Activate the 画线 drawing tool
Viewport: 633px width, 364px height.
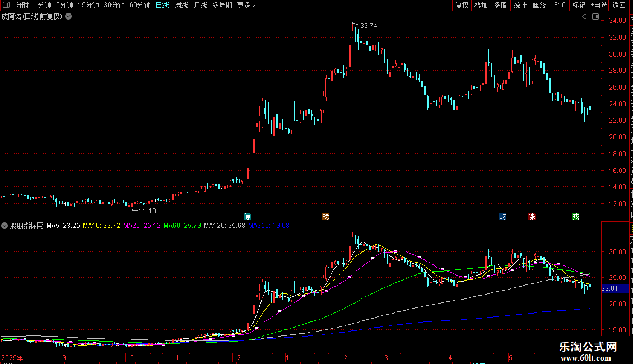click(539, 5)
